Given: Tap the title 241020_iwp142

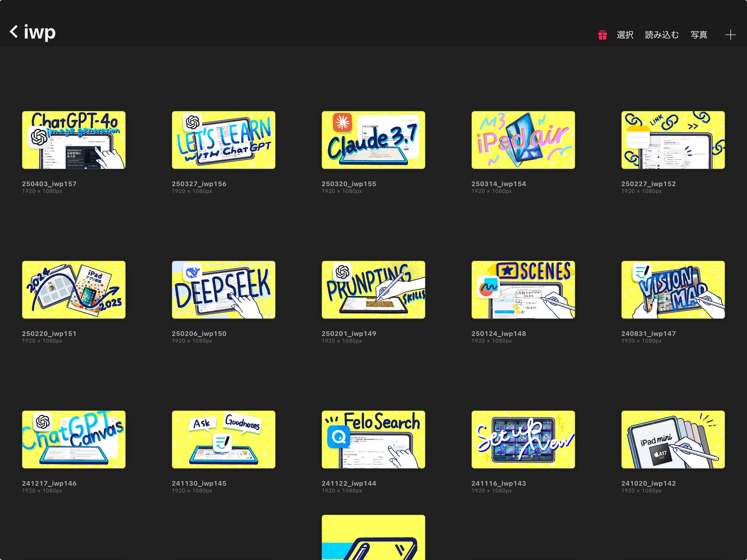Looking at the screenshot, I should (x=649, y=484).
